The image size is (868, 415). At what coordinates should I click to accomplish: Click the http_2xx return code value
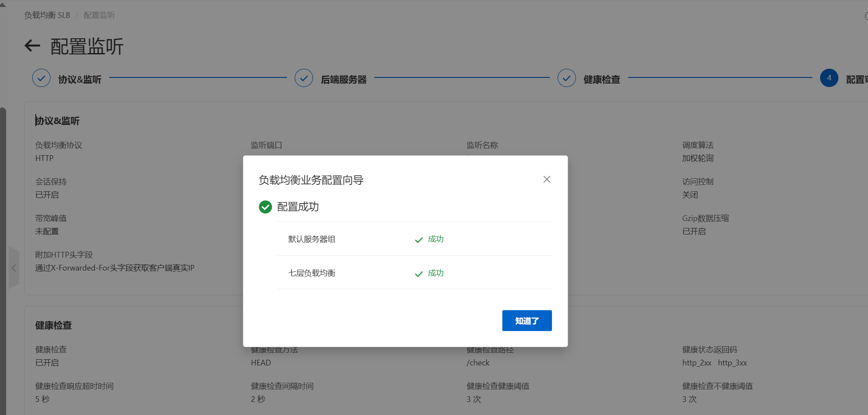pos(696,363)
